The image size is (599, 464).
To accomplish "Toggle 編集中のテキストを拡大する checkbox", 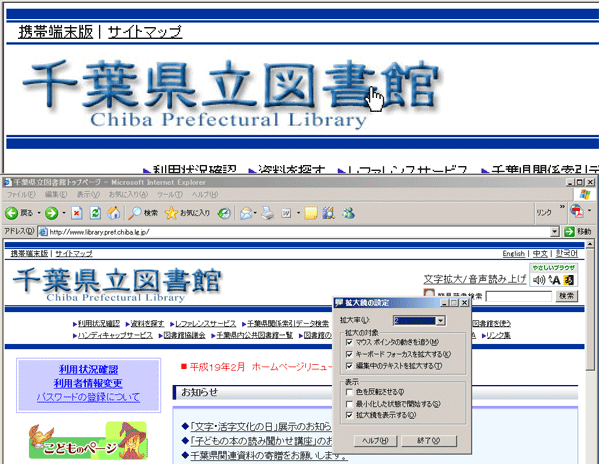I will pyautogui.click(x=349, y=366).
